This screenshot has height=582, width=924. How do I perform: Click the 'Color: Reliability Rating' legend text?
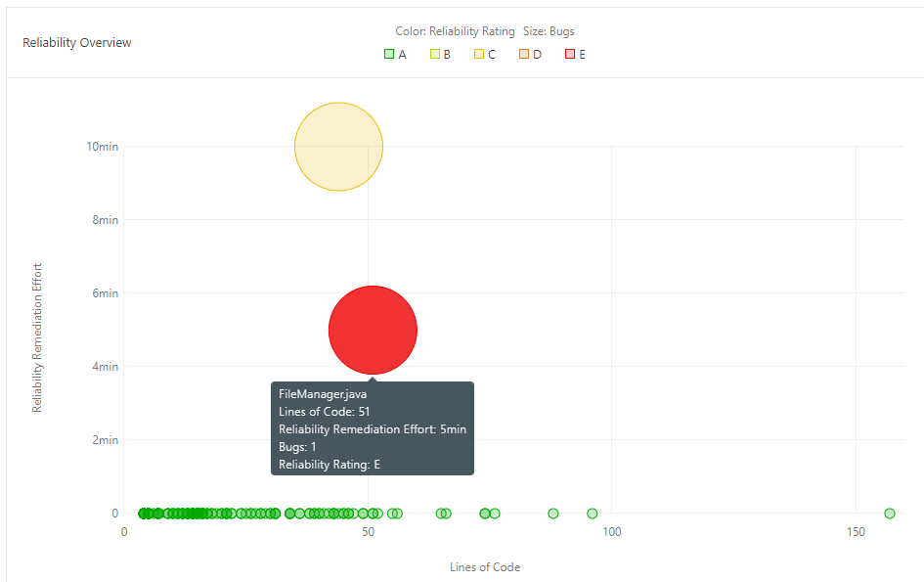(x=455, y=31)
